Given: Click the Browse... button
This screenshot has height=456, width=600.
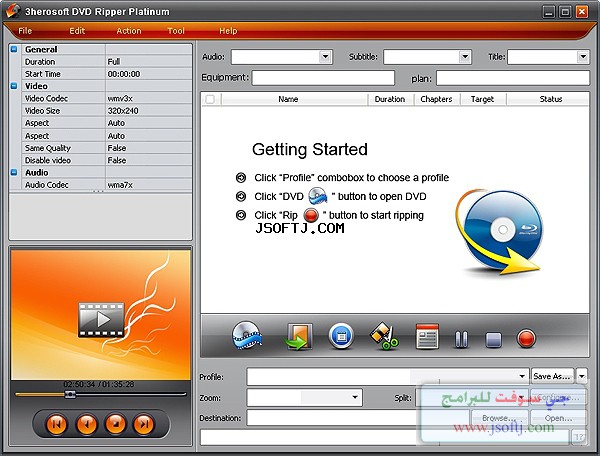Looking at the screenshot, I should (499, 418).
